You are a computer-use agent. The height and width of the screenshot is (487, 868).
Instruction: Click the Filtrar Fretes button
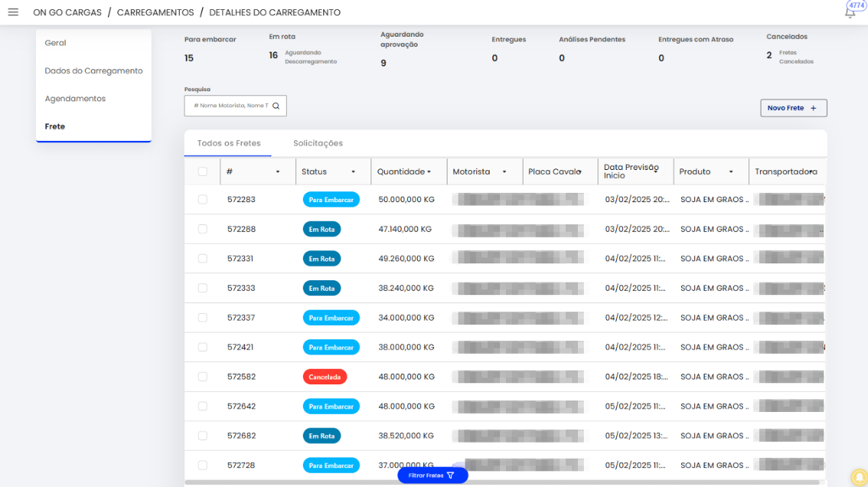tap(432, 476)
